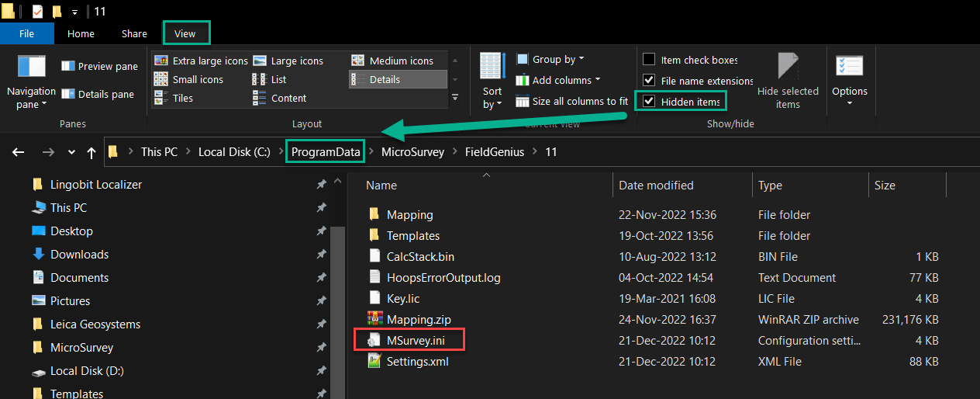
Task: Click the Navigation pane icon
Action: click(x=32, y=67)
